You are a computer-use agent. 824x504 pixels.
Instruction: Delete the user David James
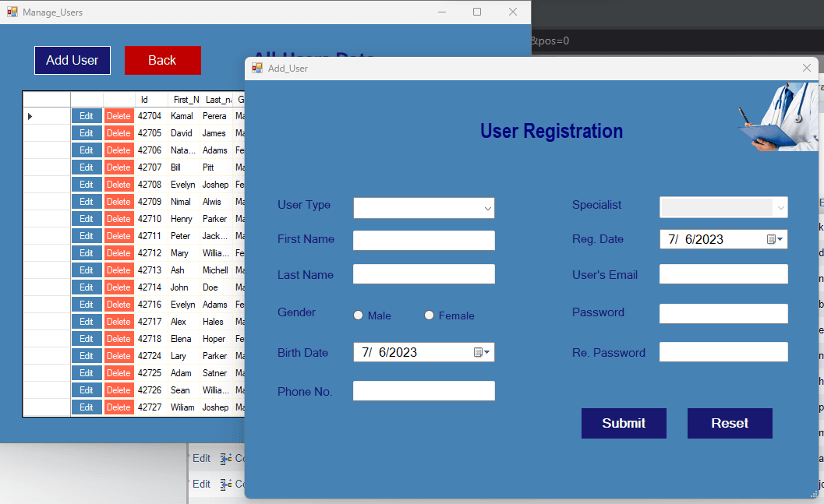pyautogui.click(x=118, y=132)
